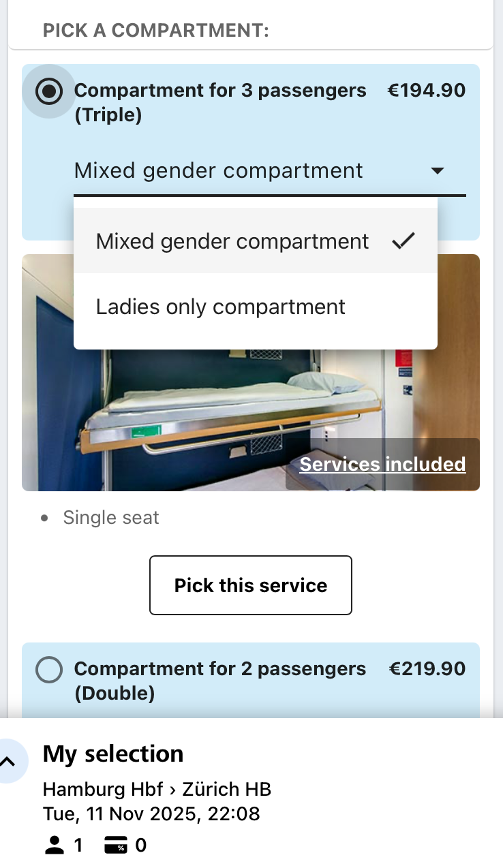This screenshot has height=868, width=503.
Task: Click the My selection heading
Action: pyautogui.click(x=113, y=754)
